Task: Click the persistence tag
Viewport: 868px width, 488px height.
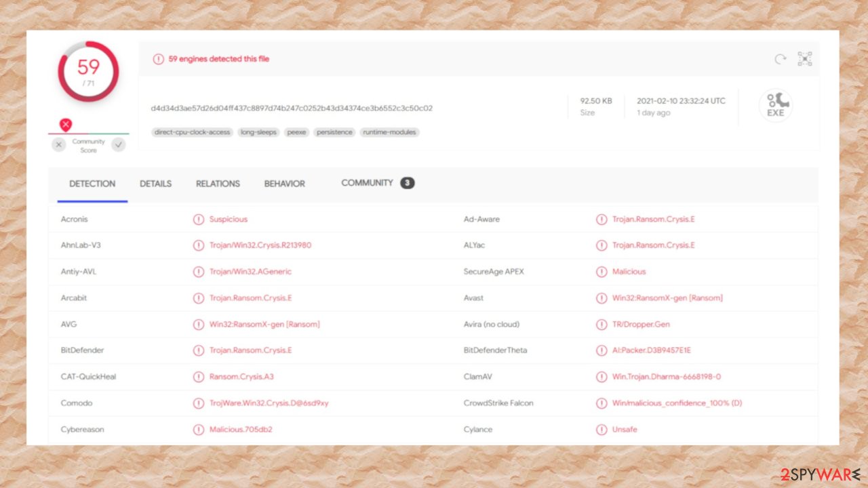Action: coord(334,132)
